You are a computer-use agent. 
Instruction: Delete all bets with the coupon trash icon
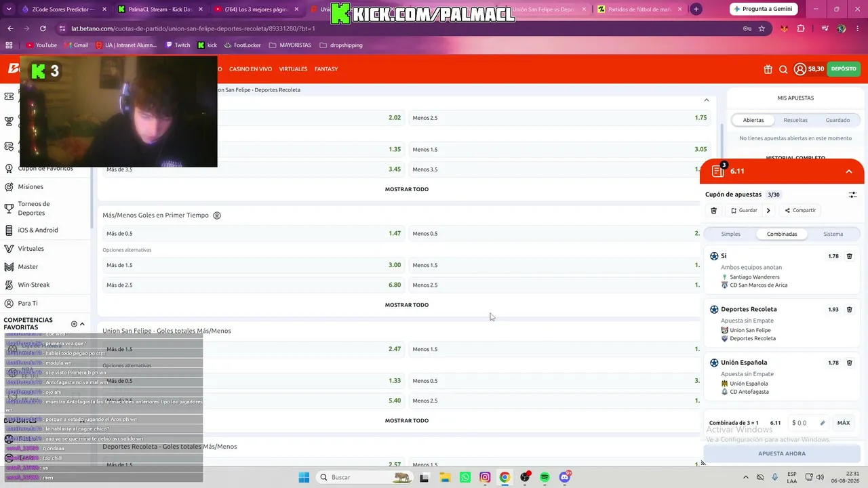713,211
